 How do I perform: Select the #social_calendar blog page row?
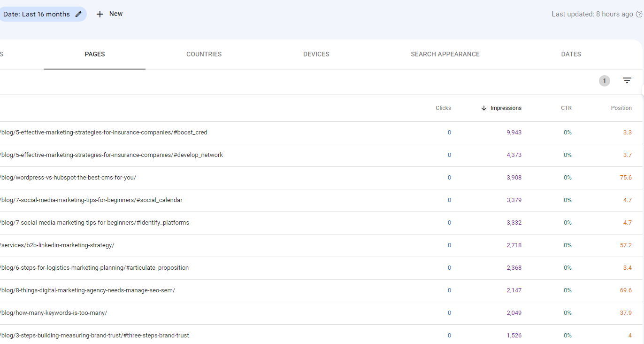pyautogui.click(x=321, y=200)
